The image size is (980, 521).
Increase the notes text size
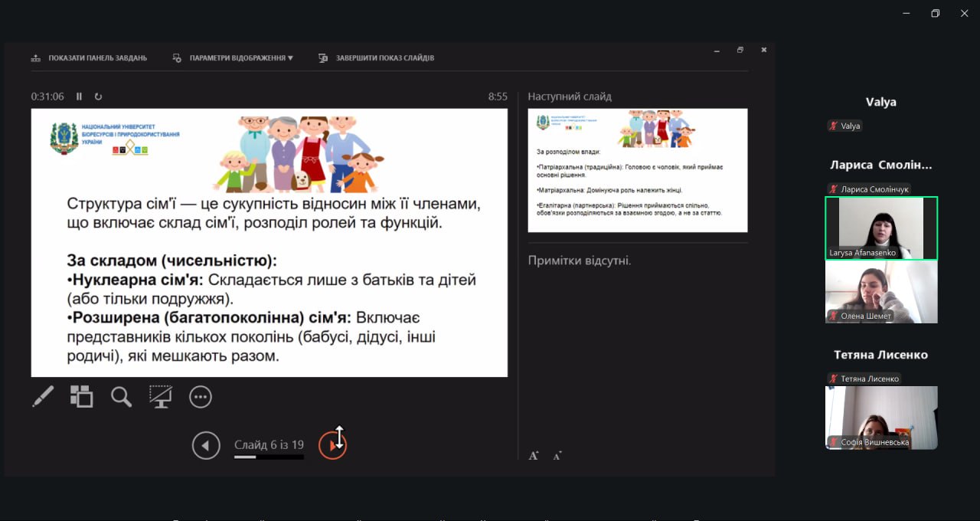[534, 455]
